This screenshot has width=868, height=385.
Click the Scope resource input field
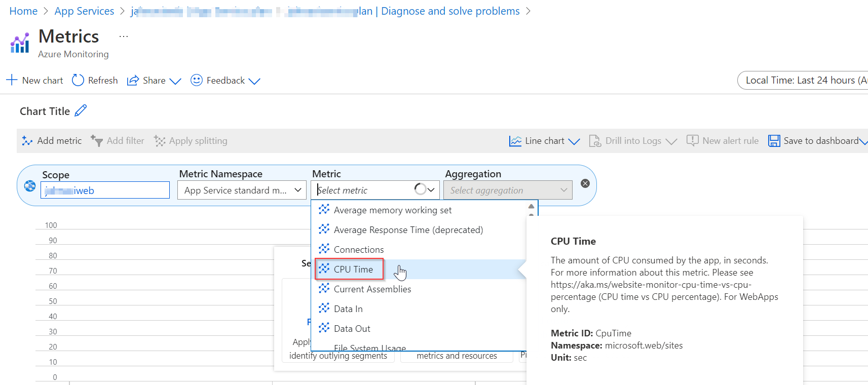(105, 190)
